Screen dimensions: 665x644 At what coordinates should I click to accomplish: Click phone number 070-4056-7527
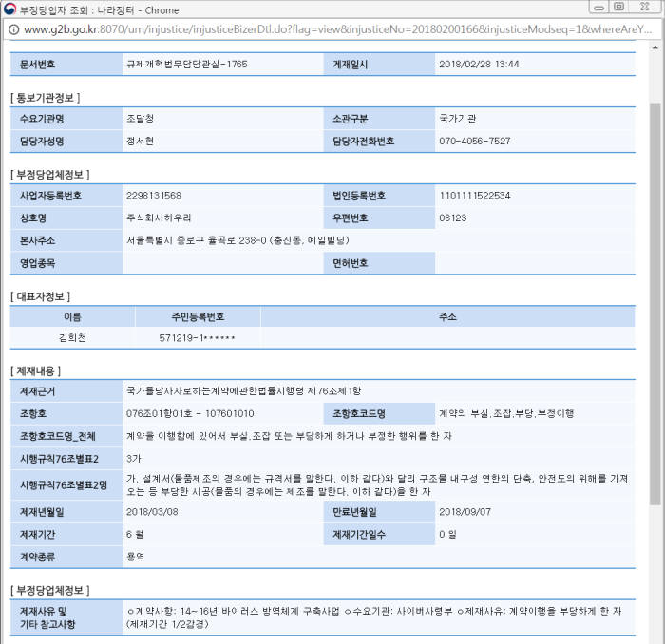(475, 141)
